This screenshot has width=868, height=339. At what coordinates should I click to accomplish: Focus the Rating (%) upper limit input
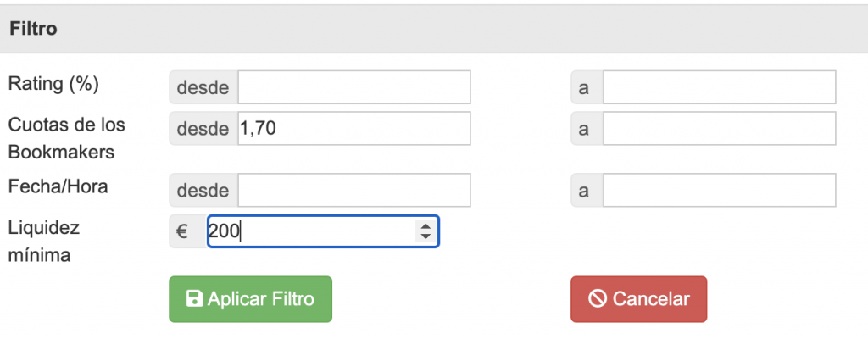pos(719,87)
